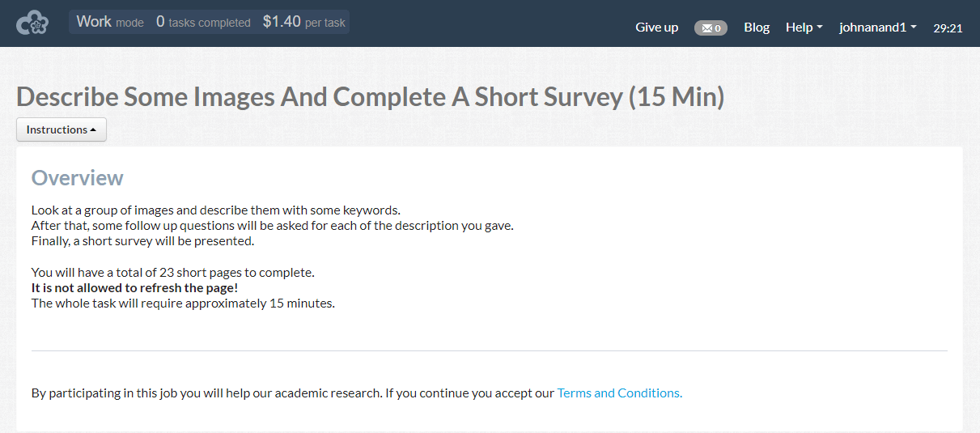The image size is (980, 433).
Task: Click the flower logo icon in header
Action: (32, 23)
